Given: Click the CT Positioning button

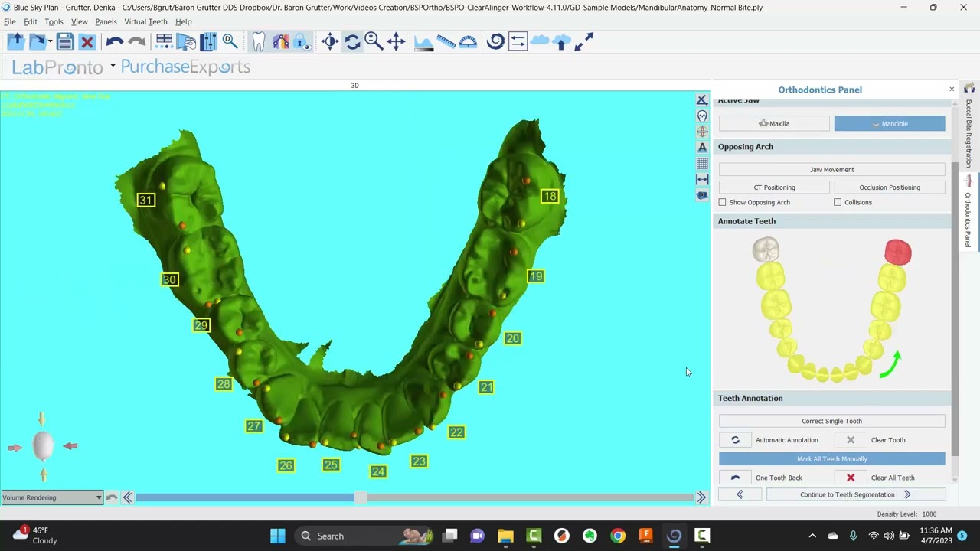Looking at the screenshot, I should click(774, 187).
